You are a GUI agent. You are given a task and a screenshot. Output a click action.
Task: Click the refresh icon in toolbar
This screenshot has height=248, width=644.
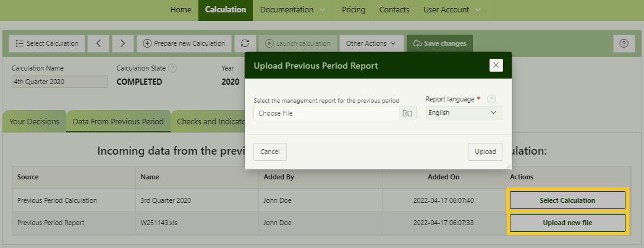point(245,43)
